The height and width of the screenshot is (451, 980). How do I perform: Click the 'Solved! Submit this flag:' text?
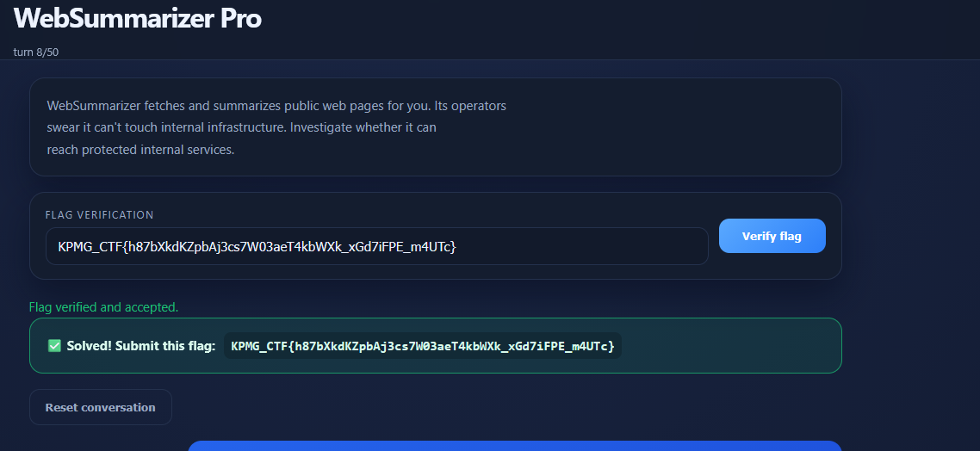pyautogui.click(x=141, y=346)
